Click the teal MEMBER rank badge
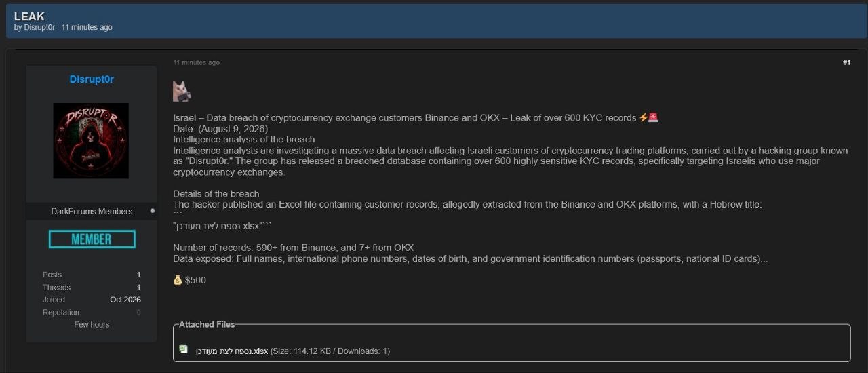This screenshot has width=868, height=373. [x=92, y=239]
